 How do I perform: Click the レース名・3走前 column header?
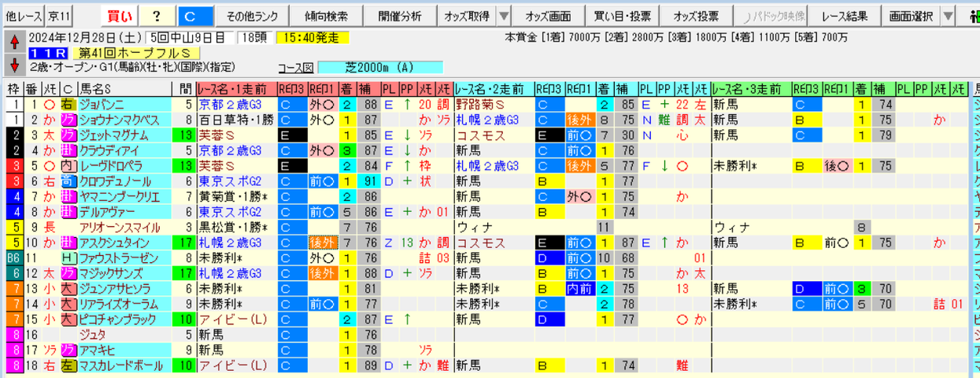tap(750, 88)
